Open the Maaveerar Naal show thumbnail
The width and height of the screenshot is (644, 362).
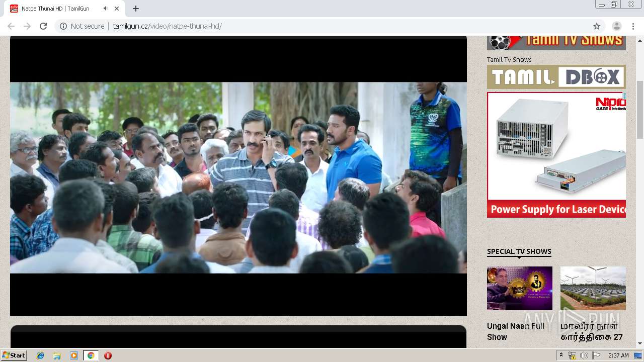click(593, 288)
